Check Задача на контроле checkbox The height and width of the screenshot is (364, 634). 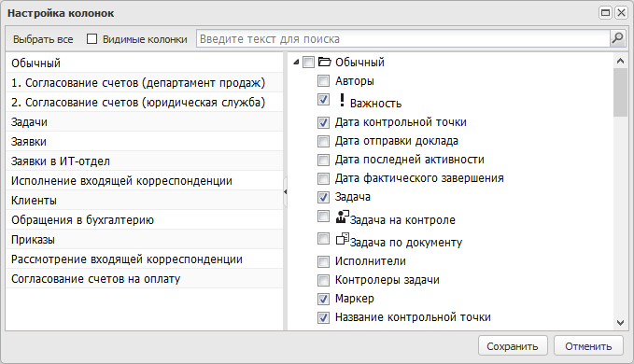[x=323, y=217]
